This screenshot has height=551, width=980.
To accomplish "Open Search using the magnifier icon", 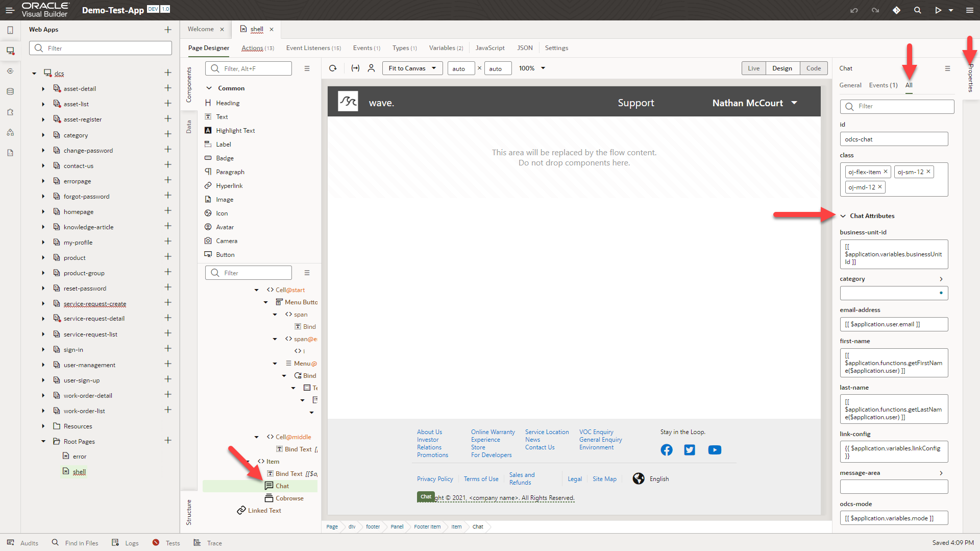I will pyautogui.click(x=918, y=10).
